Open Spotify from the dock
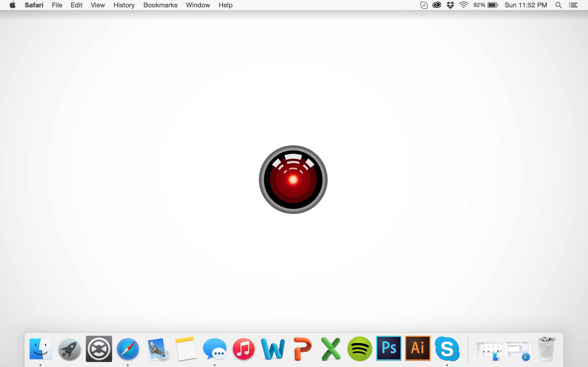Viewport: 588px width, 367px height. 360,349
